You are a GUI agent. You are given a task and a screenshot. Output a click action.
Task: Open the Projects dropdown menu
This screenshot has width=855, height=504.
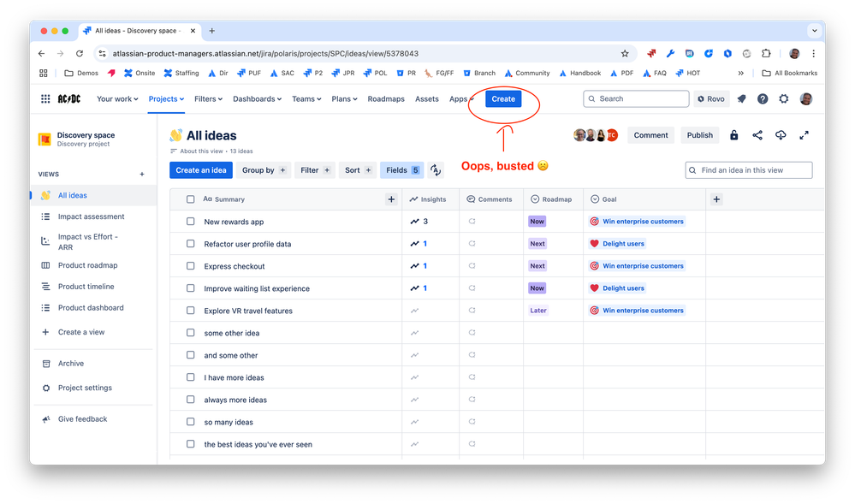(x=166, y=98)
